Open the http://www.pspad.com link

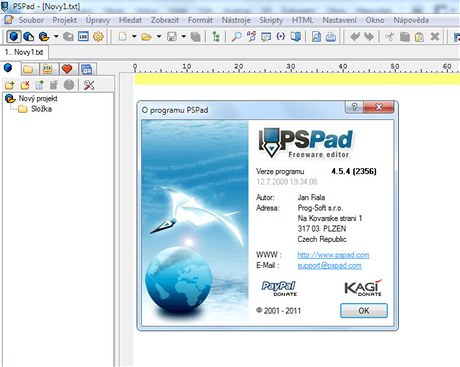pyautogui.click(x=333, y=255)
